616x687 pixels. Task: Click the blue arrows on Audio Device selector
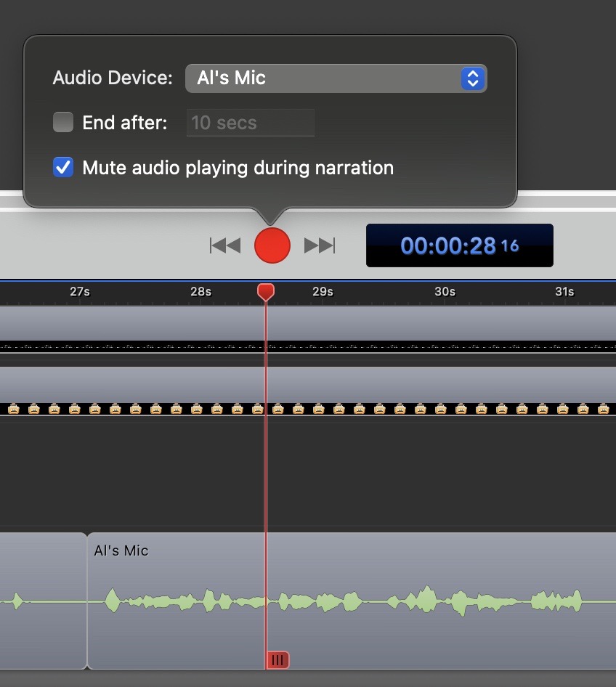(472, 78)
